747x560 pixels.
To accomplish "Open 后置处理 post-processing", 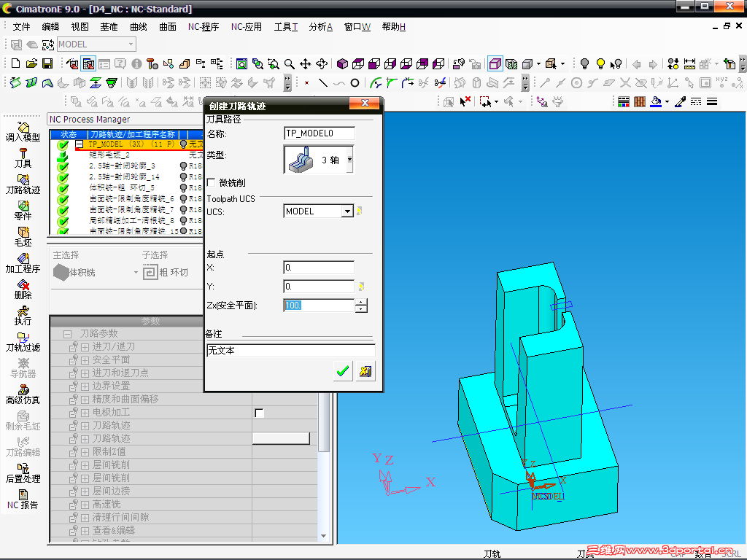I will (23, 473).
